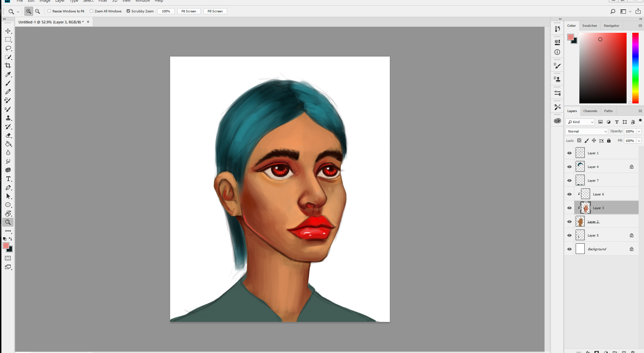644x353 pixels.
Task: Click the Fit Screen button
Action: [x=189, y=11]
